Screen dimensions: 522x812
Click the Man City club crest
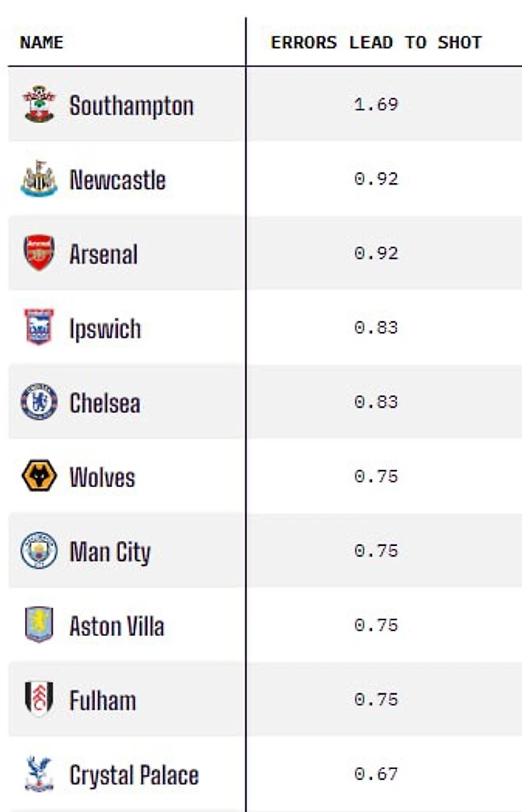click(39, 552)
